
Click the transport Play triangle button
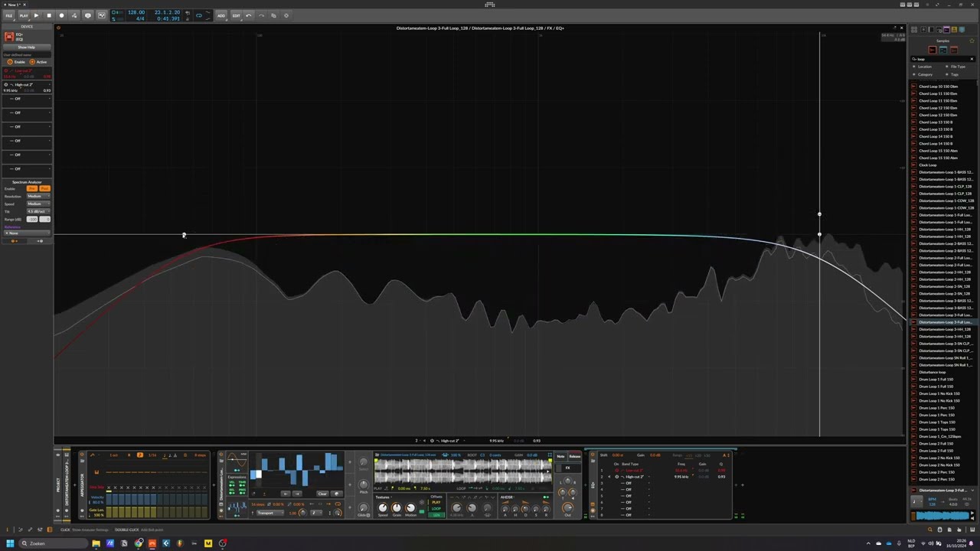tap(36, 15)
